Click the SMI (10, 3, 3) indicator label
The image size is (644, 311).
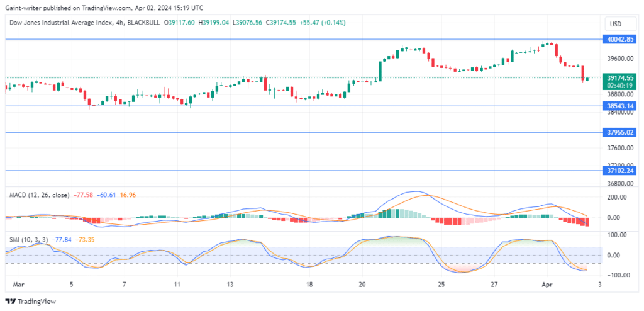[x=29, y=239]
